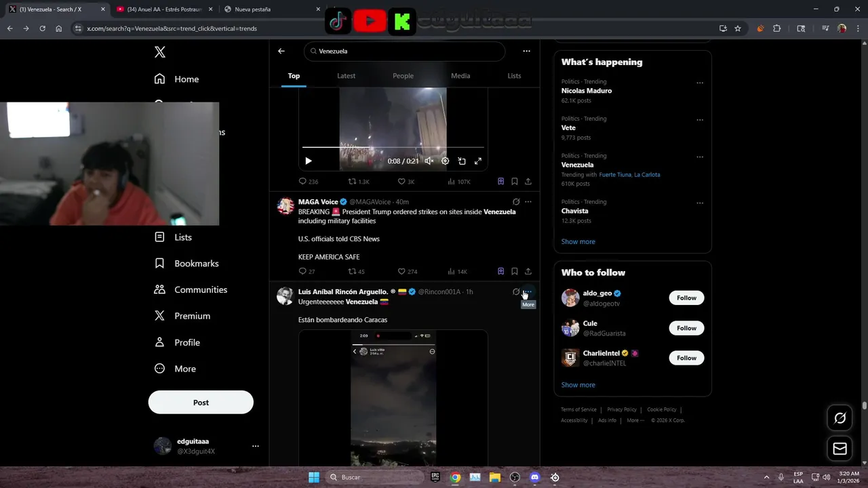Open video settings gear in the player
868x488 pixels.
click(x=445, y=161)
